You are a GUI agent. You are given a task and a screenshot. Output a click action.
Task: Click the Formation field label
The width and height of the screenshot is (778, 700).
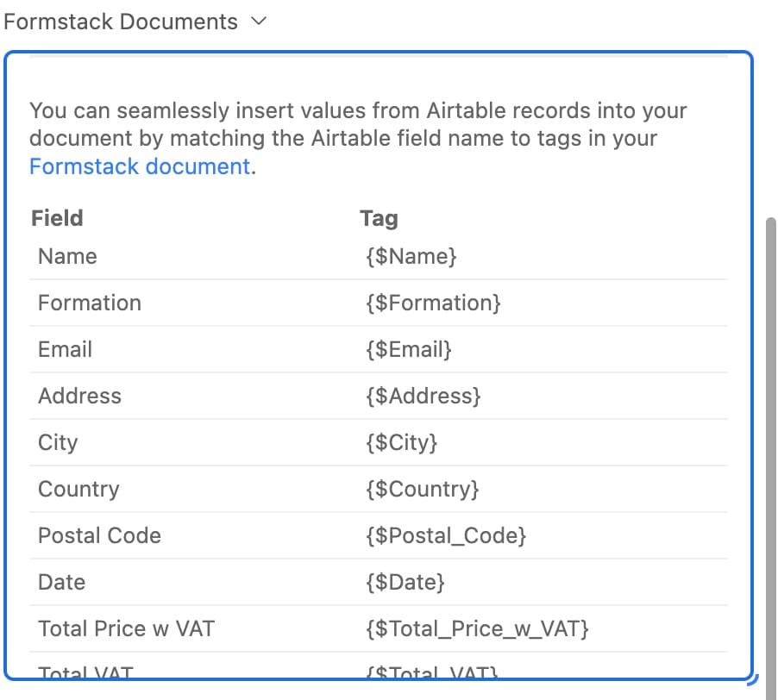(90, 303)
